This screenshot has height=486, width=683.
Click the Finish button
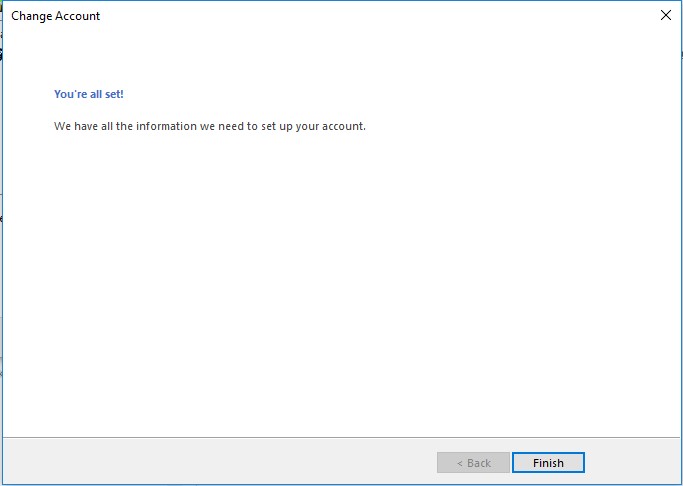[x=548, y=462]
